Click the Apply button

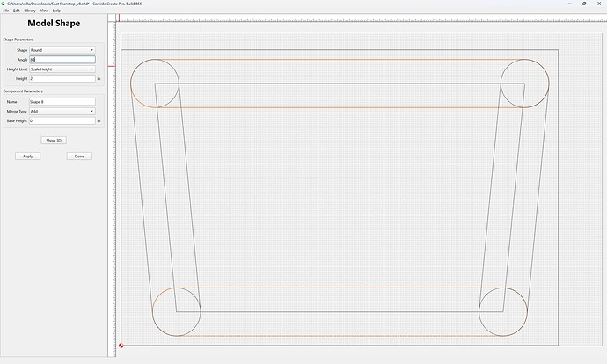click(28, 157)
